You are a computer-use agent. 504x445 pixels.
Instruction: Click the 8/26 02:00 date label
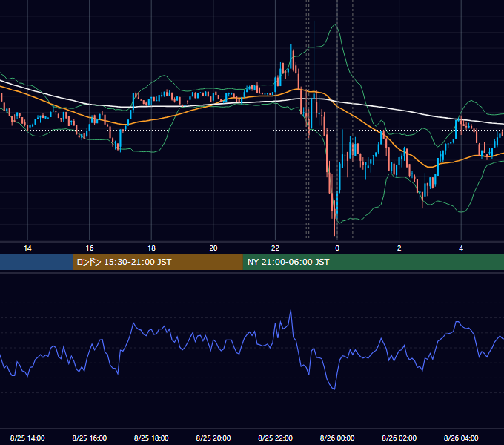coord(399,438)
